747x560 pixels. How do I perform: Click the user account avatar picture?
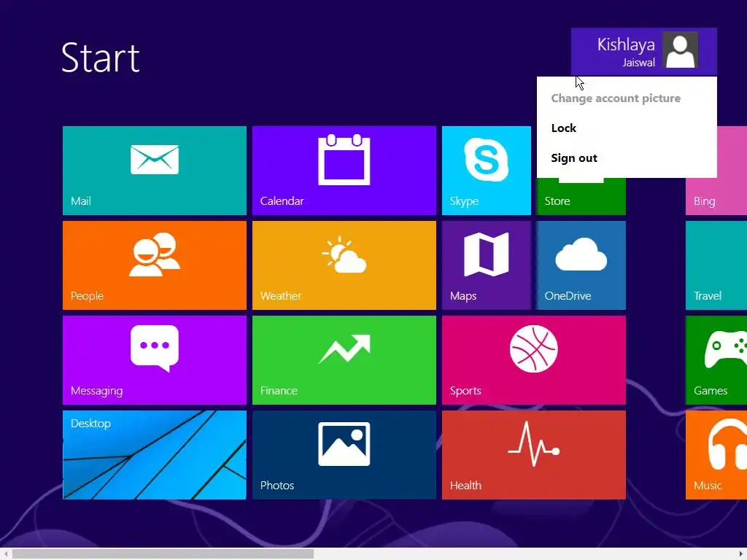pos(680,50)
